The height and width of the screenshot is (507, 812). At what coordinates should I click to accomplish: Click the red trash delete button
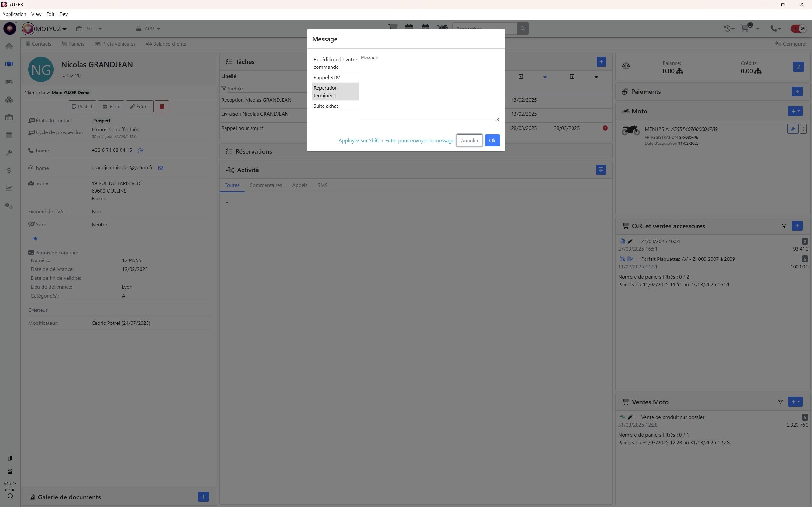pyautogui.click(x=162, y=107)
